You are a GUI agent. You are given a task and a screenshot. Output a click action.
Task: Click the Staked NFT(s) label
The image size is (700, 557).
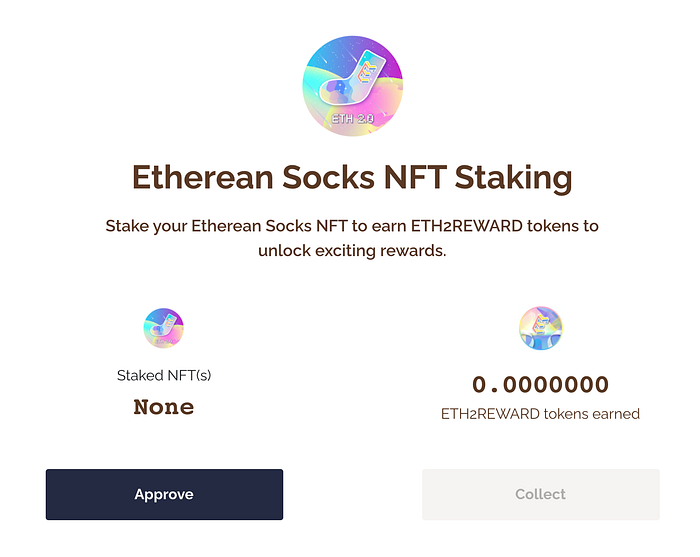click(x=164, y=375)
